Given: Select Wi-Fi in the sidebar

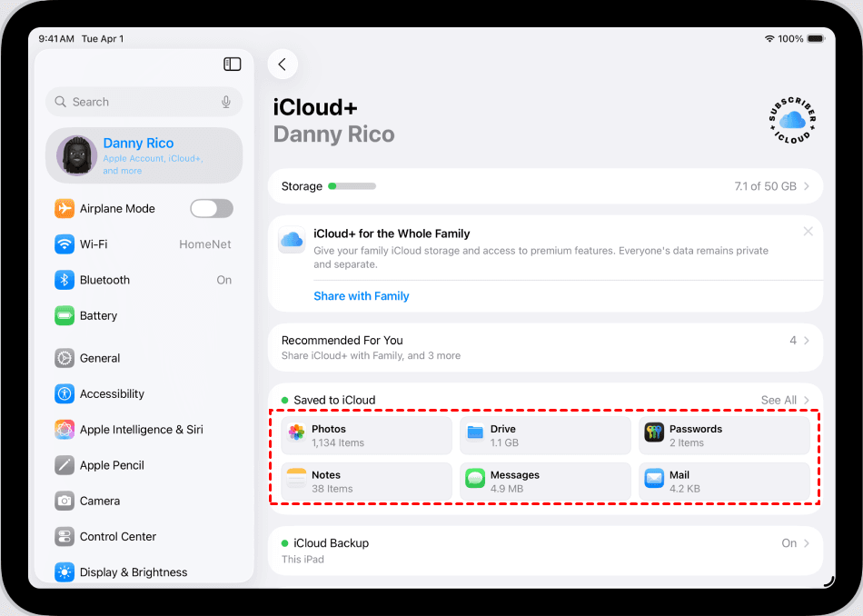Looking at the screenshot, I should tap(144, 243).
